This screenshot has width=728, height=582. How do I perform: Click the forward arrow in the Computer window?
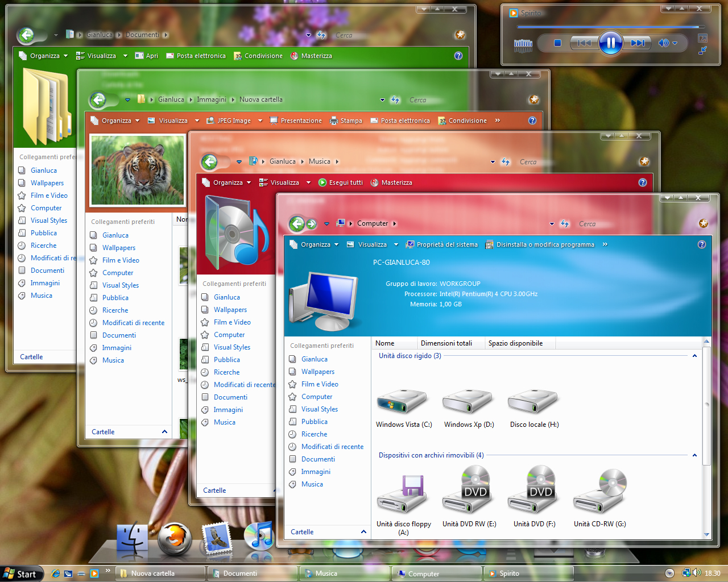pos(312,224)
